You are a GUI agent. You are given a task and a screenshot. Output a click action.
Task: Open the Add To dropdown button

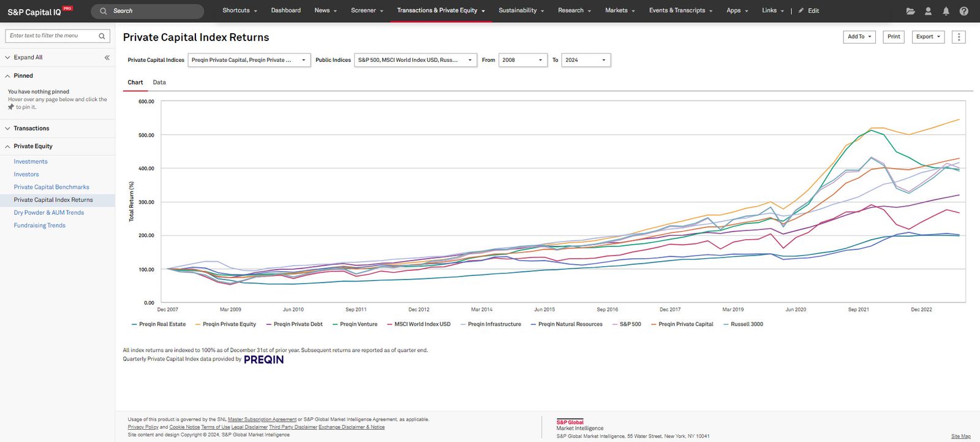859,37
